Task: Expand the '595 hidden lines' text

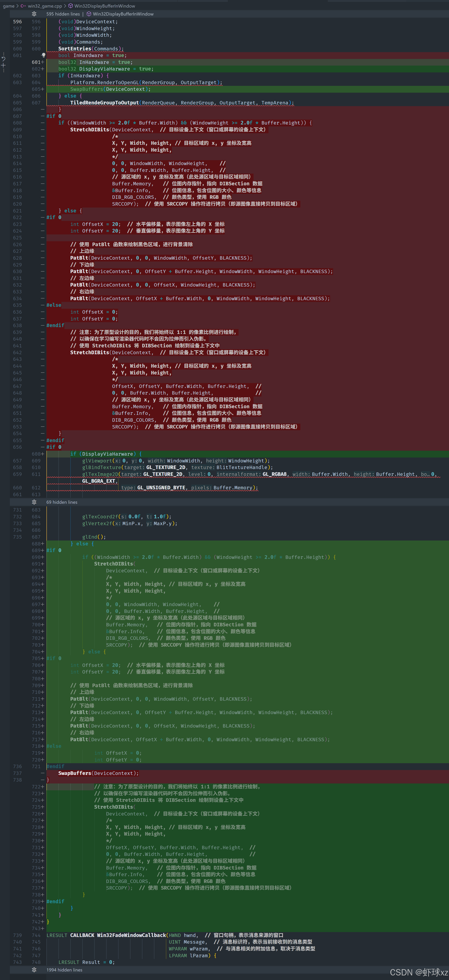Action: tap(63, 14)
